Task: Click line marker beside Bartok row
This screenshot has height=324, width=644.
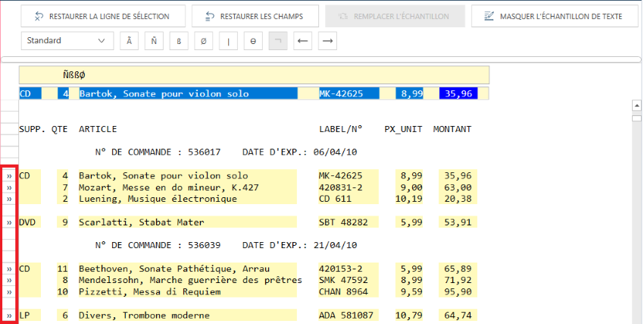Action: pos(9,176)
